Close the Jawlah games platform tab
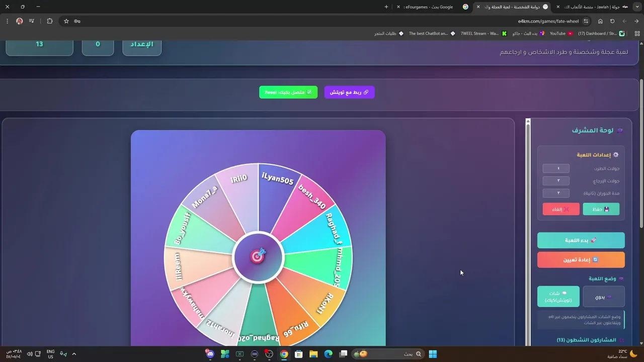 coord(558,7)
